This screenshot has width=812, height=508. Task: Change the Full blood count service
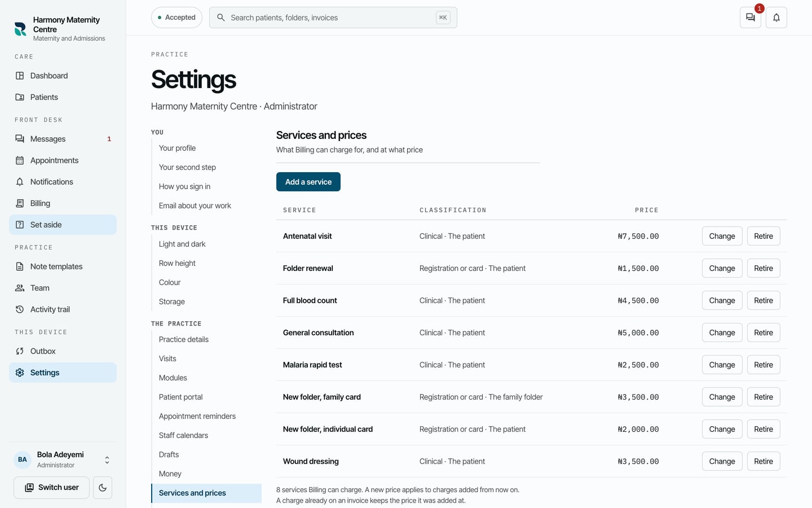[722, 300]
